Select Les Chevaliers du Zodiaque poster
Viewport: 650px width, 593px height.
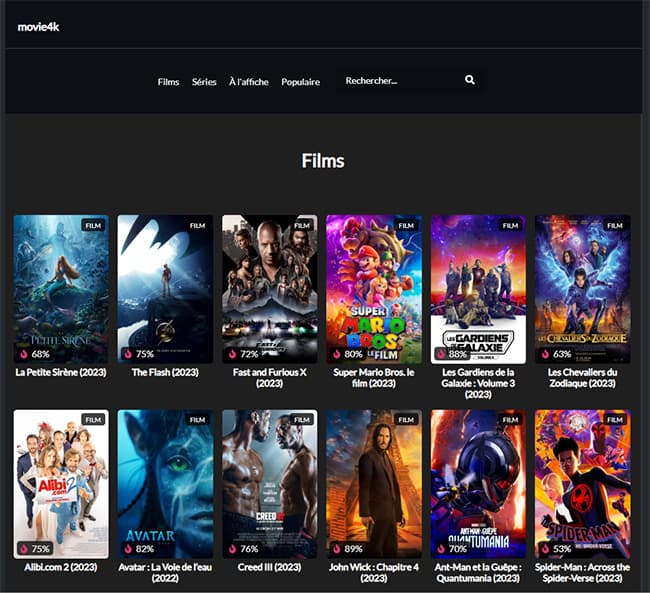pyautogui.click(x=582, y=289)
